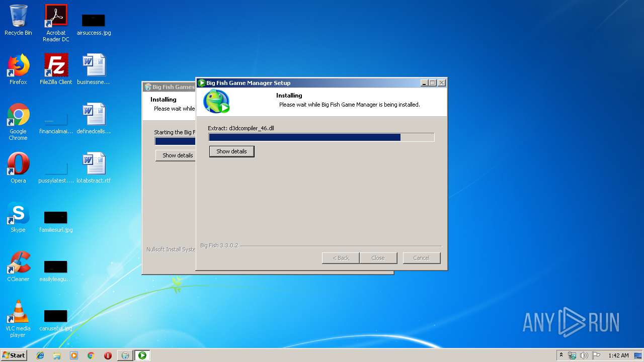The image size is (644, 362).
Task: Launch FileZilla Client shortcut
Action: tap(56, 69)
